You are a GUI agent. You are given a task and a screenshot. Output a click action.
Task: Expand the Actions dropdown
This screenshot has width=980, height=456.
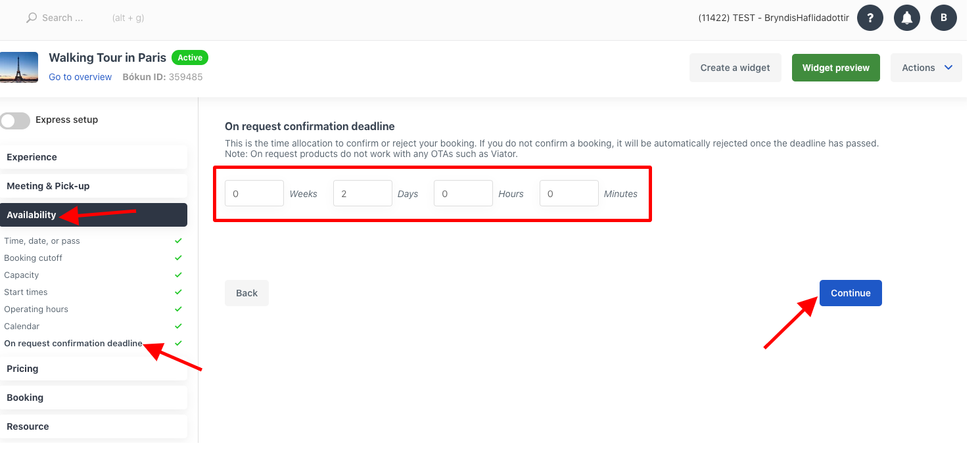(926, 68)
